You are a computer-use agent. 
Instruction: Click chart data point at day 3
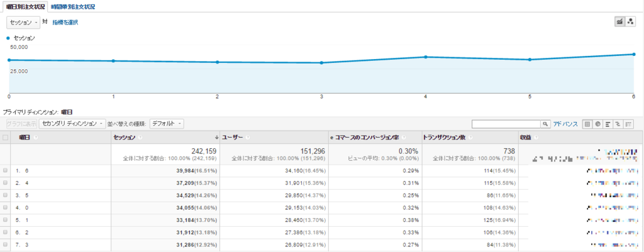click(321, 63)
